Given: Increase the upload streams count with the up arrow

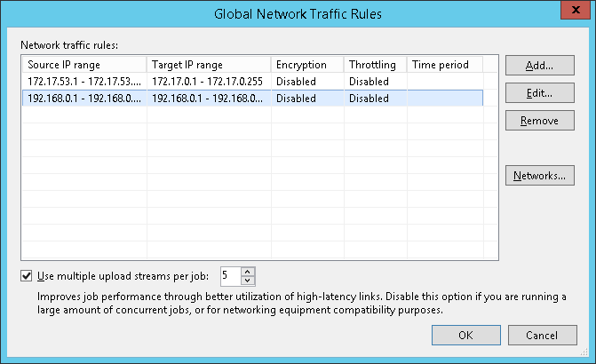Looking at the screenshot, I should 248,272.
